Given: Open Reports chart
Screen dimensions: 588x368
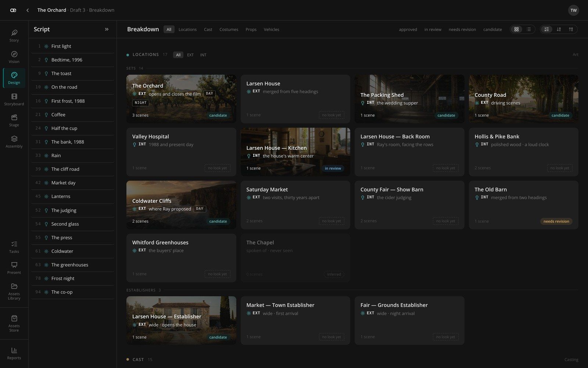Looking at the screenshot, I should coord(14,353).
